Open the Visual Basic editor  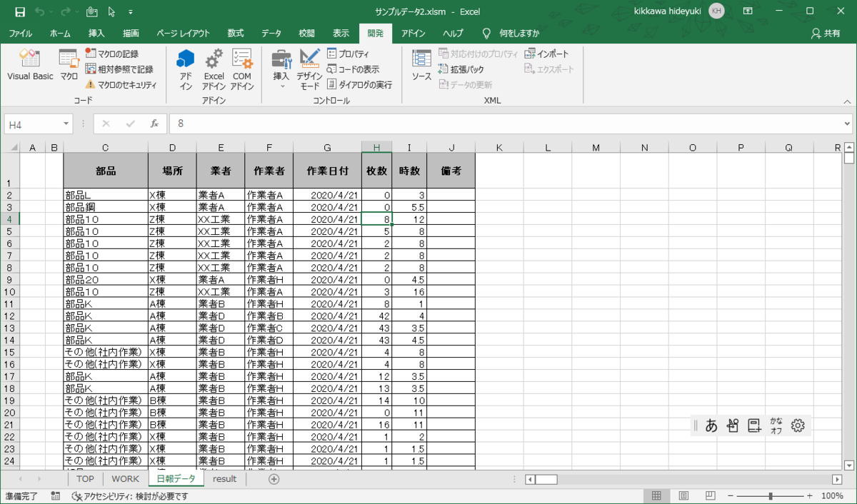tap(30, 66)
